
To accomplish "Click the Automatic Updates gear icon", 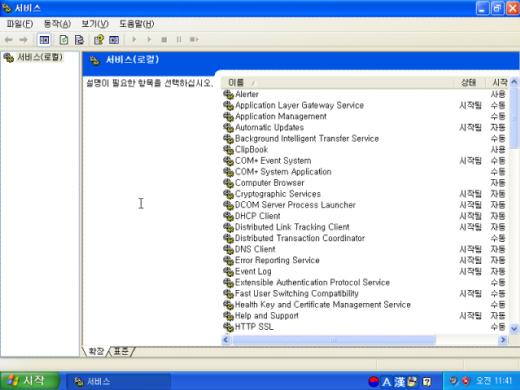I will click(x=228, y=127).
